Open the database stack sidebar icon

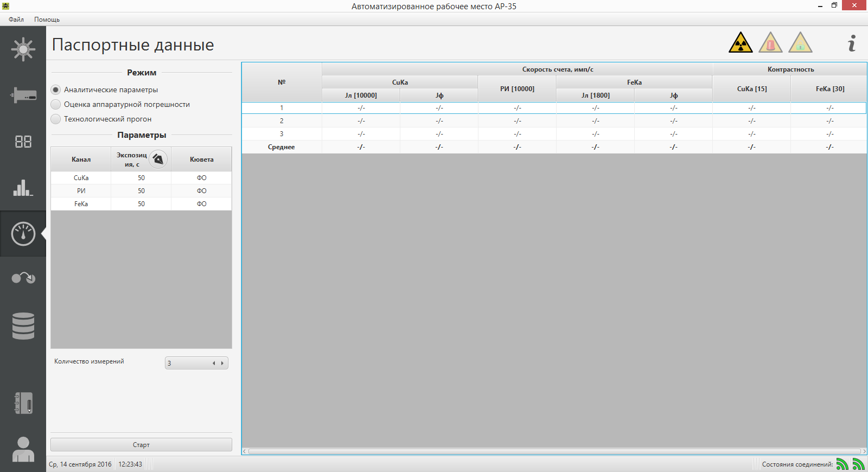[x=23, y=326]
